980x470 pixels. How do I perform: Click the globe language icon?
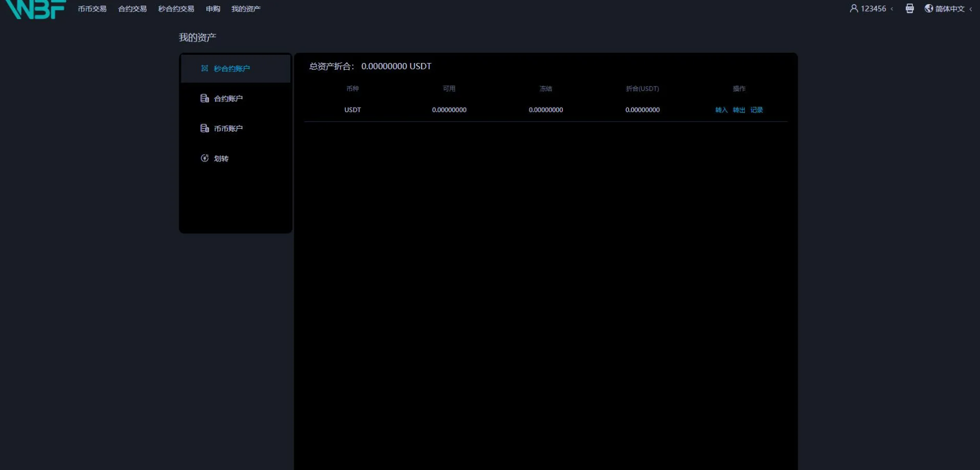[928, 8]
